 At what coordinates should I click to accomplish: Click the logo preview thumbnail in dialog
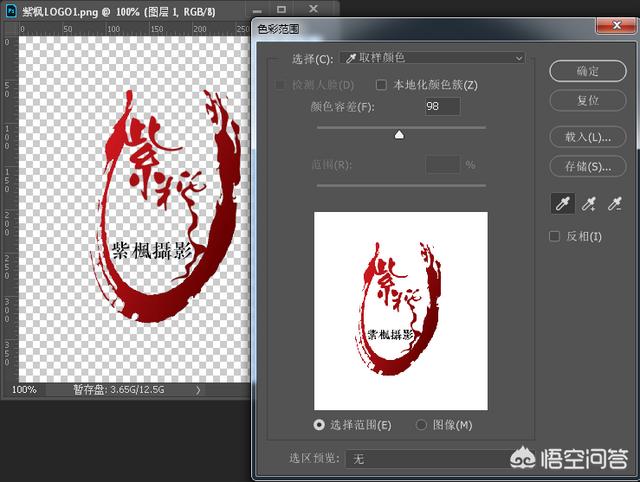point(401,311)
